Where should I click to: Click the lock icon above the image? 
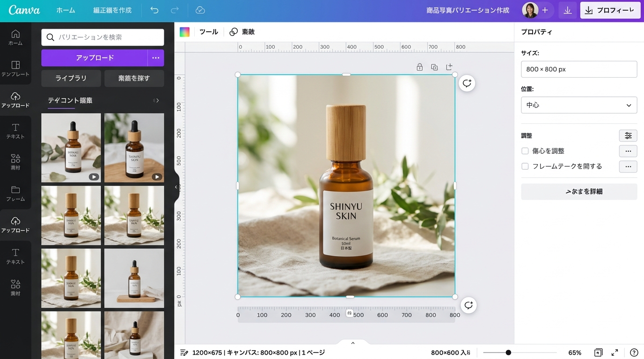(420, 67)
